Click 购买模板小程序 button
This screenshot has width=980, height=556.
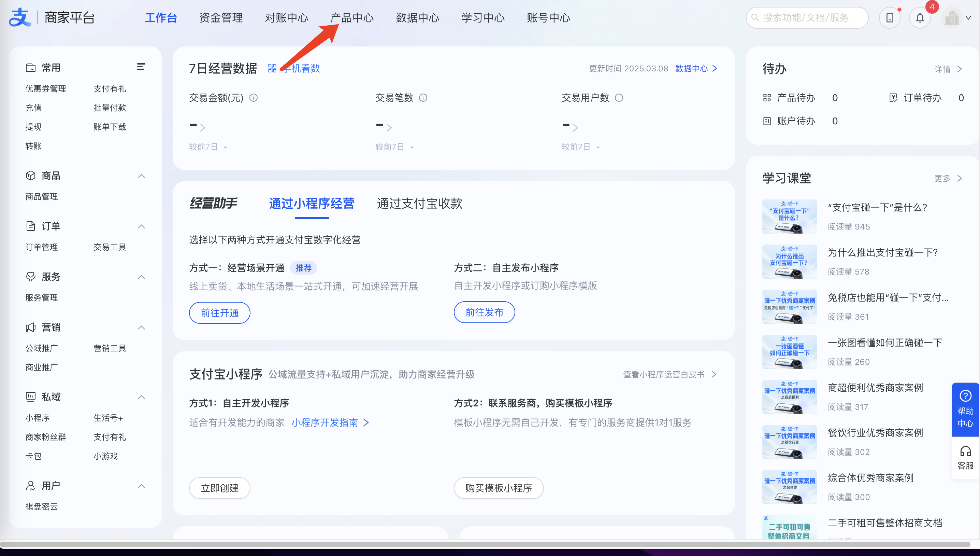point(499,488)
